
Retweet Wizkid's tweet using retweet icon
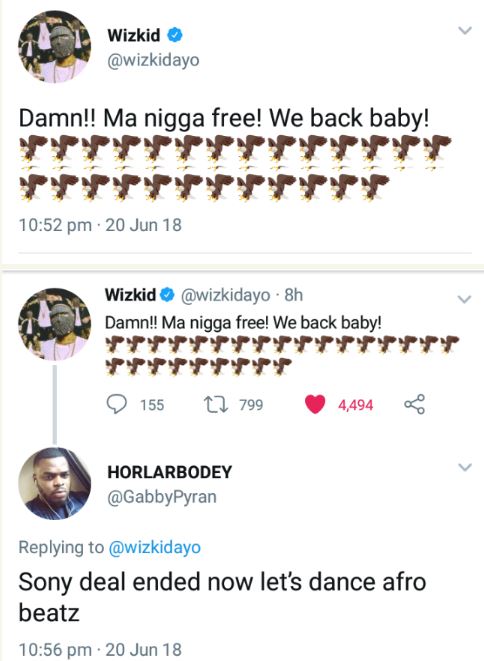pos(216,404)
